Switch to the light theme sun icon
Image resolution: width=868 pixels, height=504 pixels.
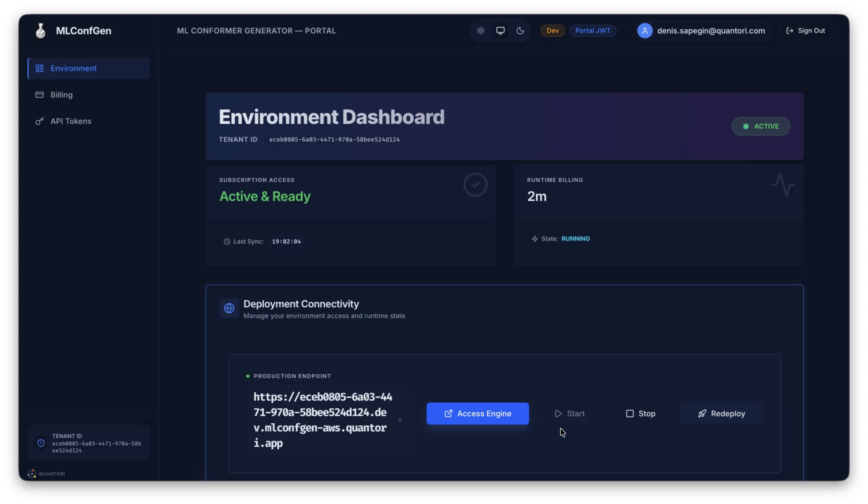(x=480, y=31)
